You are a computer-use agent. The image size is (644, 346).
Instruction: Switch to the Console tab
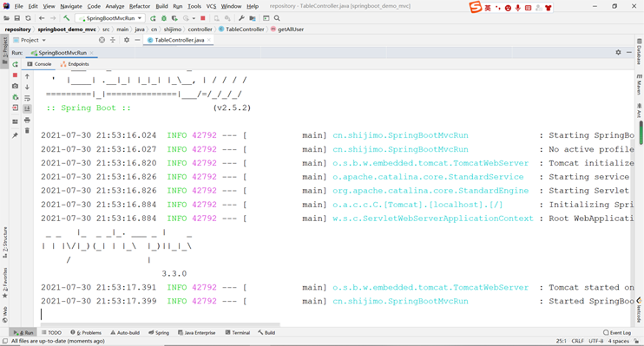tap(39, 64)
